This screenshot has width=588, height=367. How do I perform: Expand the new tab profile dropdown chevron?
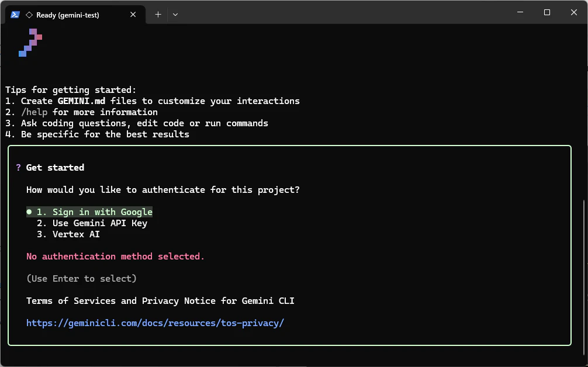pyautogui.click(x=175, y=15)
